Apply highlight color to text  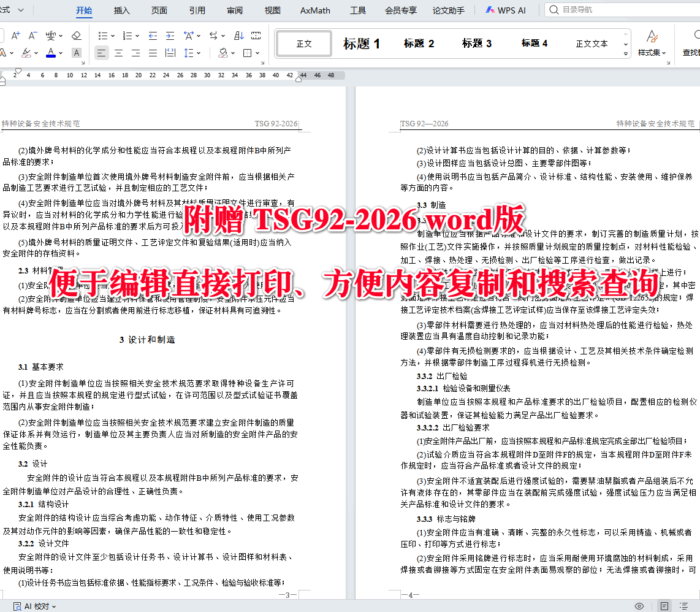click(26, 52)
